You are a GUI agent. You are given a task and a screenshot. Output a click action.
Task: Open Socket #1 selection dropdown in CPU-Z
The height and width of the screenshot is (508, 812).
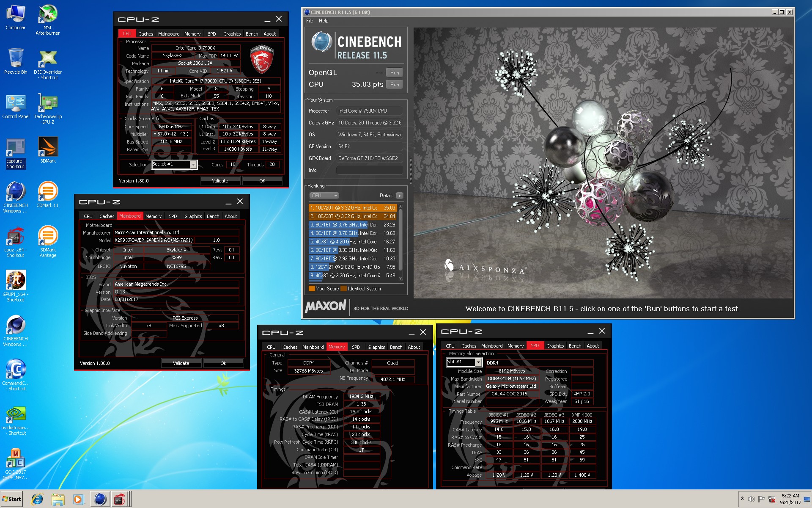tap(193, 165)
